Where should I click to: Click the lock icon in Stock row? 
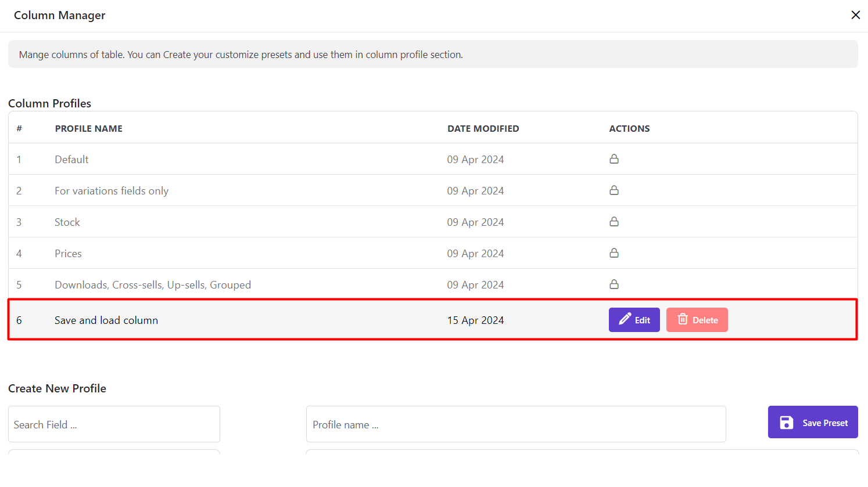click(x=614, y=222)
